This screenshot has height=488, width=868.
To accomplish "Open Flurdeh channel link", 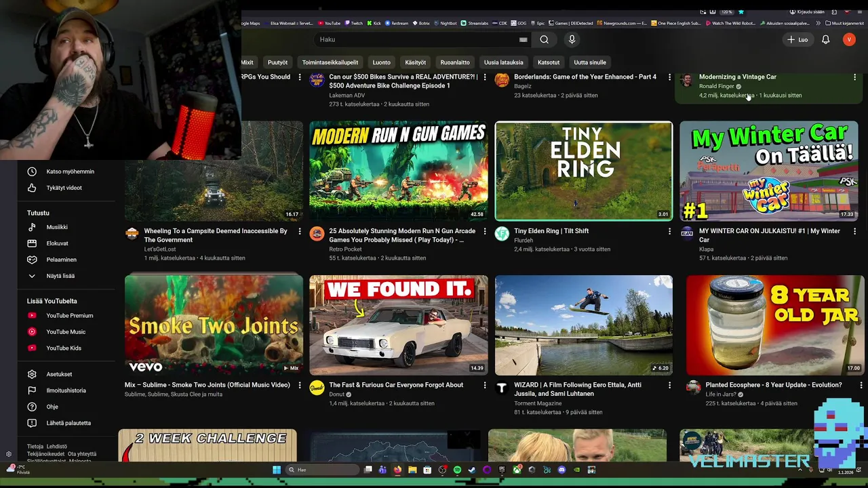I will (x=524, y=241).
